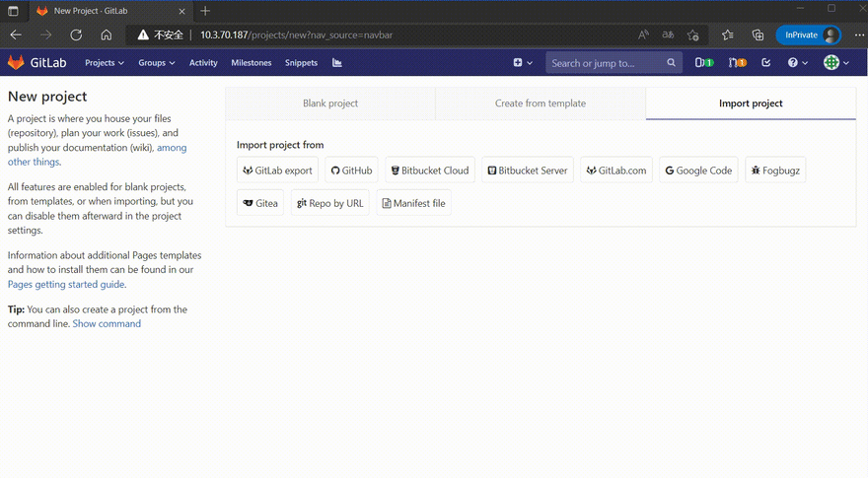Click the InPrivate profile button

[808, 34]
